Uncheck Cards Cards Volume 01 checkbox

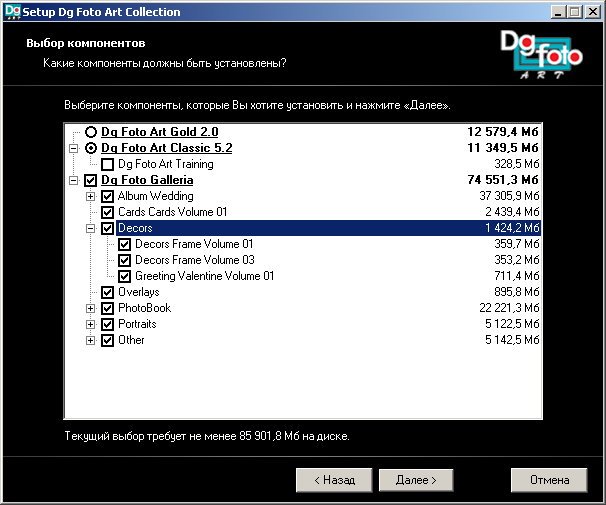pyautogui.click(x=107, y=212)
